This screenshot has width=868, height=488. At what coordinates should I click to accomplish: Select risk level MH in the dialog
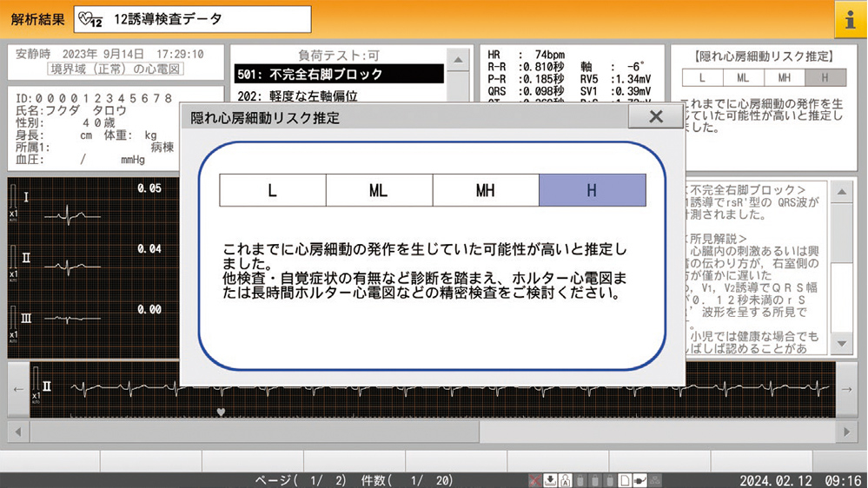pos(486,190)
